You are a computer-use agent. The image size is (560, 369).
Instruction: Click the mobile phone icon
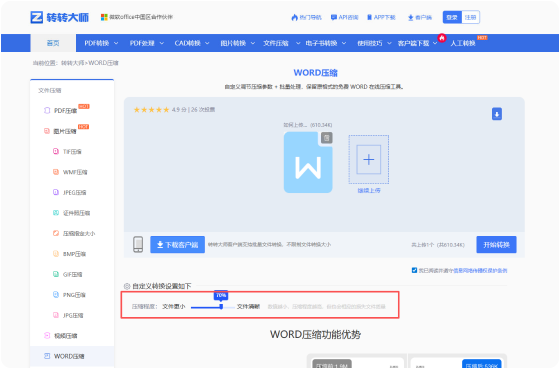pos(138,244)
